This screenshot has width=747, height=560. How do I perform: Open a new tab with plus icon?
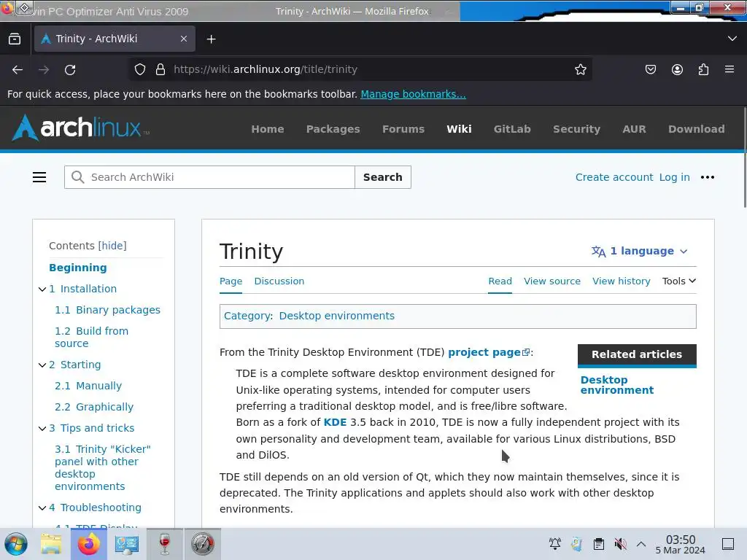[x=211, y=39]
